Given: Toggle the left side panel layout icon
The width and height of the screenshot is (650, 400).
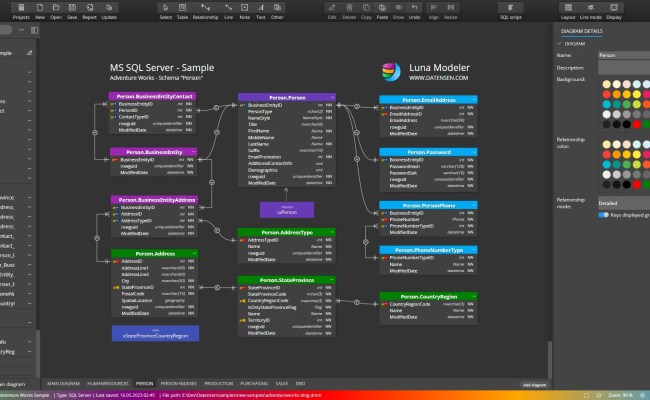Looking at the screenshot, I should point(34,30).
